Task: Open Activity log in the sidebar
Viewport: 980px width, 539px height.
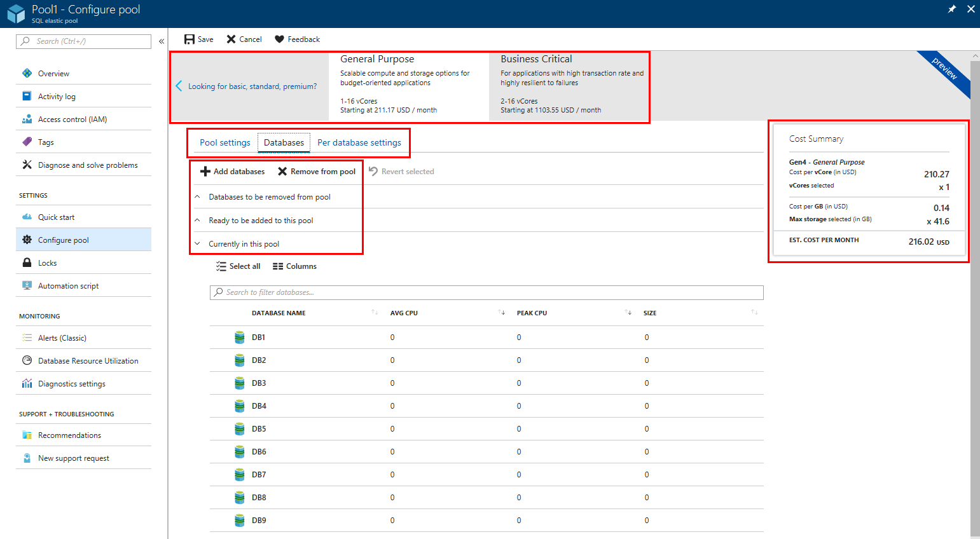Action: pyautogui.click(x=83, y=96)
